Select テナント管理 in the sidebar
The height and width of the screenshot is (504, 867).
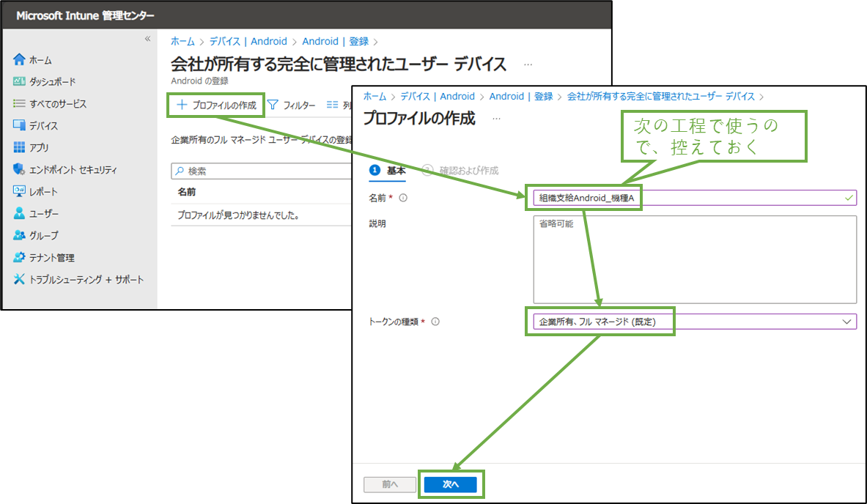coord(52,258)
